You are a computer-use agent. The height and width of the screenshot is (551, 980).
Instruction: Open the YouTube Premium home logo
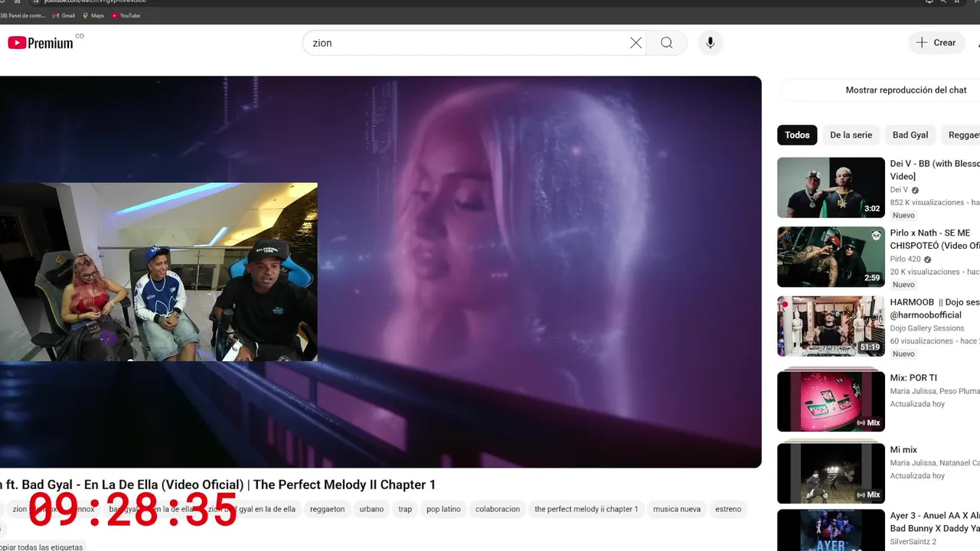click(x=42, y=43)
